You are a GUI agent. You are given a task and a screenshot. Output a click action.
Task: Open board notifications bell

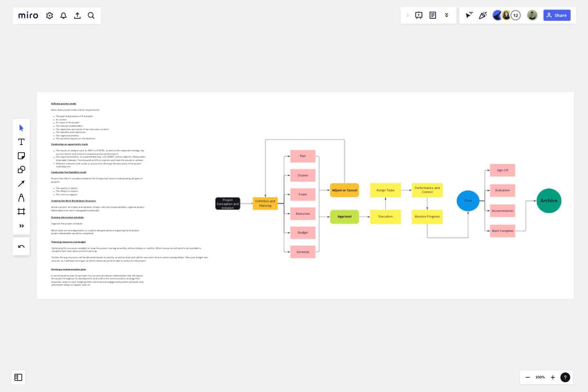[x=63, y=15]
